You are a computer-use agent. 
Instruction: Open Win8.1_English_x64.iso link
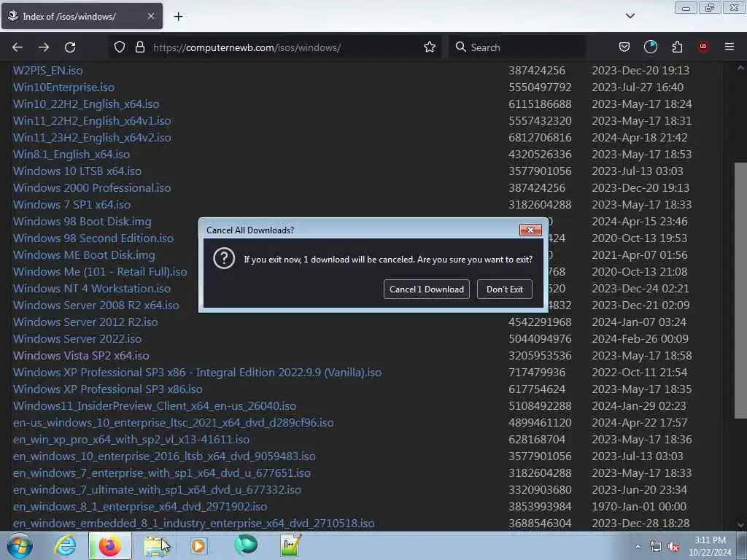(x=71, y=155)
